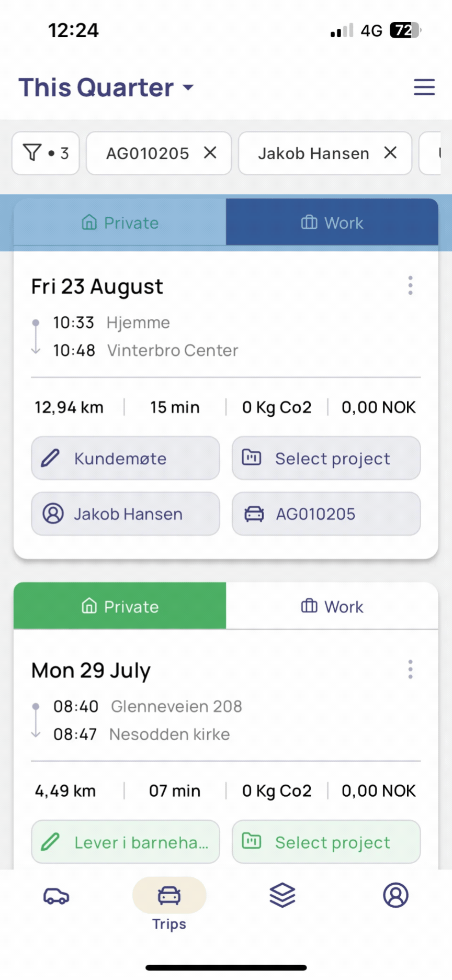The image size is (452, 980).
Task: Edit the Kundemøte trip purpose
Action: (126, 458)
